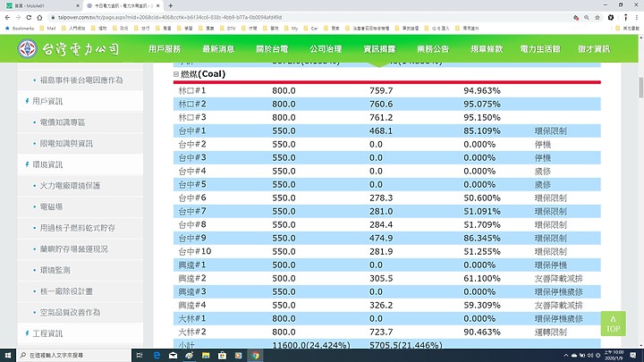This screenshot has width=644, height=362.
Task: Open 福島事件後台電因應作為 sidebar link
Action: tap(81, 80)
